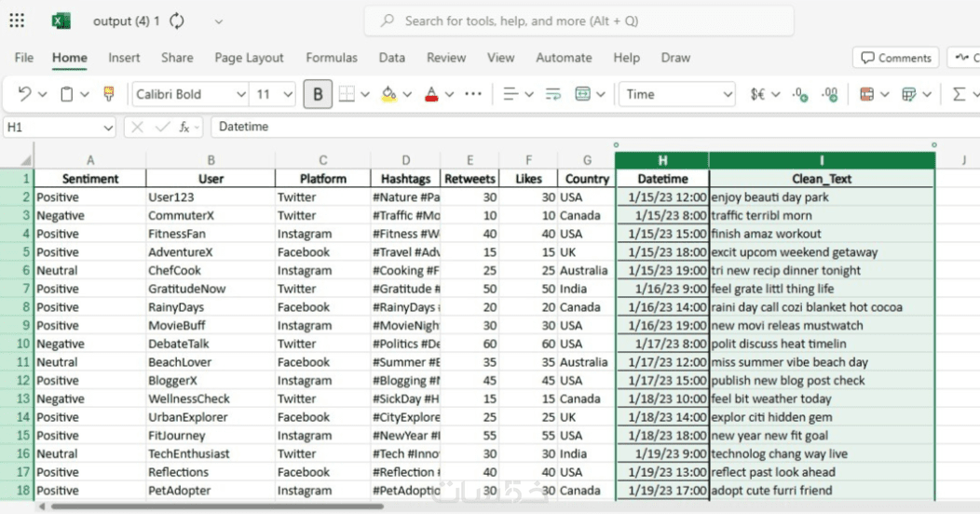This screenshot has width=980, height=514.
Task: Select column I header
Action: point(822,160)
